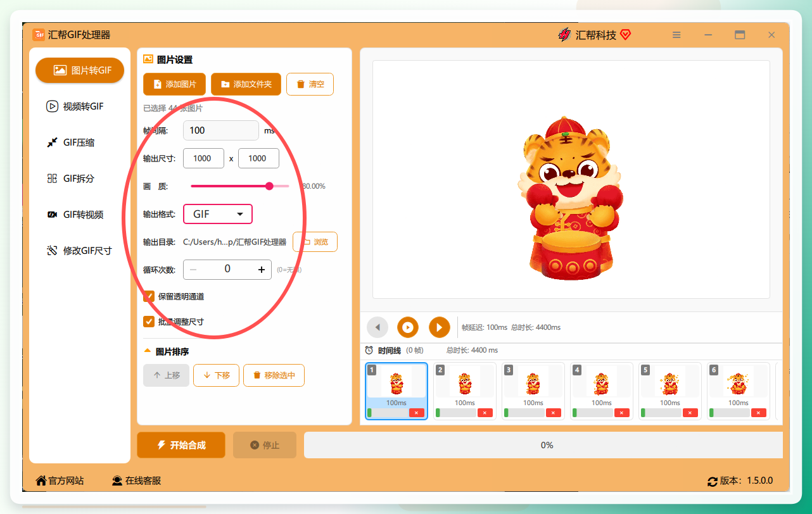Open the 修改GIF尺寸 tab

coord(80,251)
